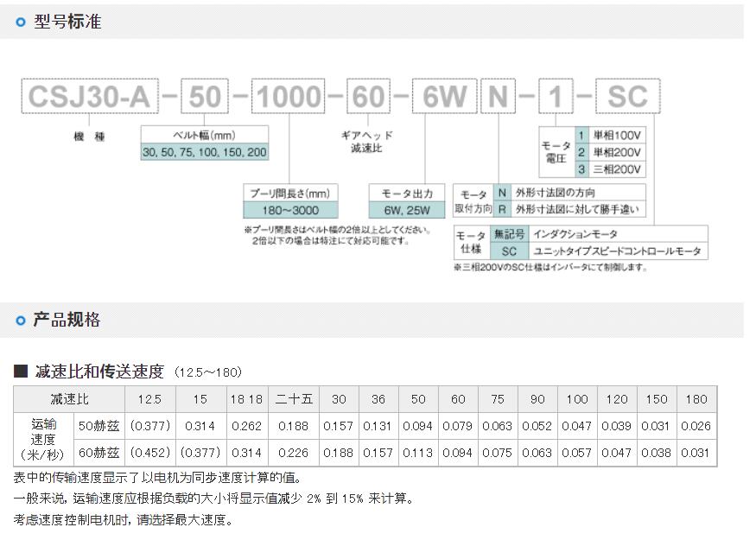Screen dimensions: 756x559
Task: Click the 6W, 25W motor output values
Action: click(x=407, y=210)
